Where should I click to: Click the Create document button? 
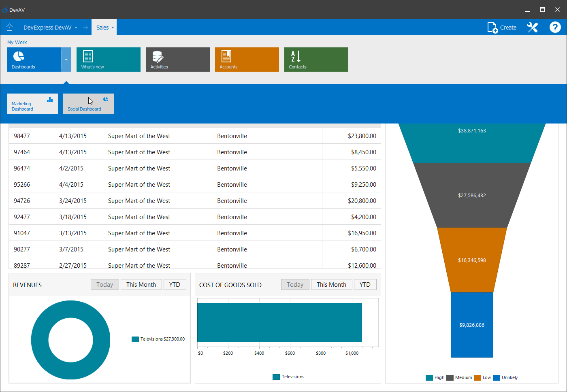click(502, 28)
